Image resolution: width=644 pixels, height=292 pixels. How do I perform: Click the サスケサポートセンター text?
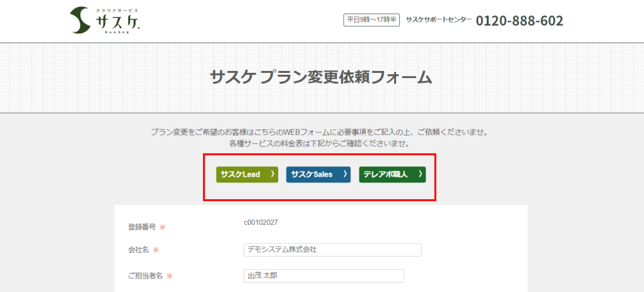[x=439, y=20]
